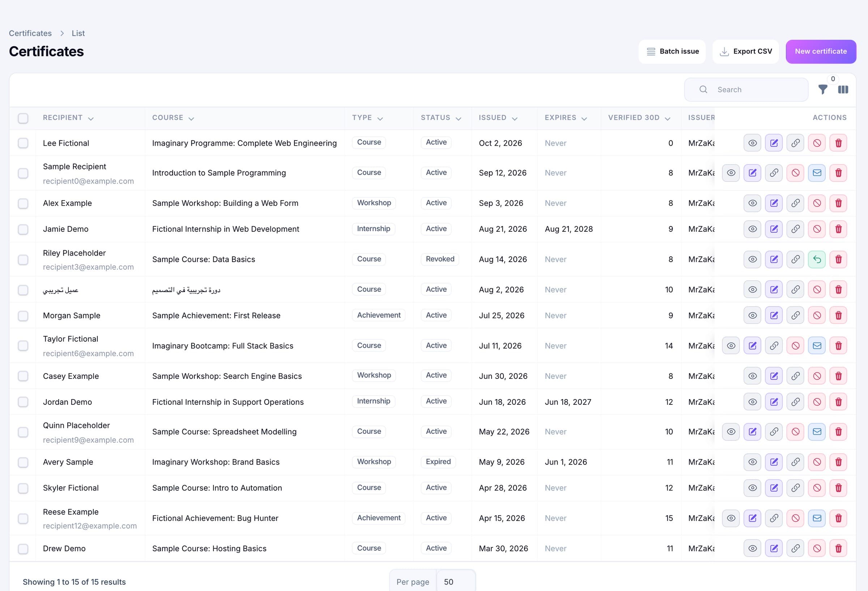868x591 pixels.
Task: Create a New certificate
Action: click(821, 52)
